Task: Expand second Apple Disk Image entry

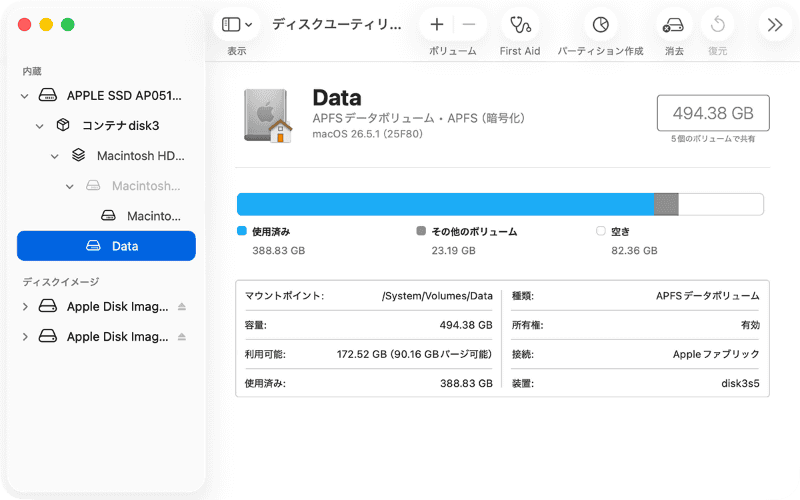Action: [x=24, y=336]
